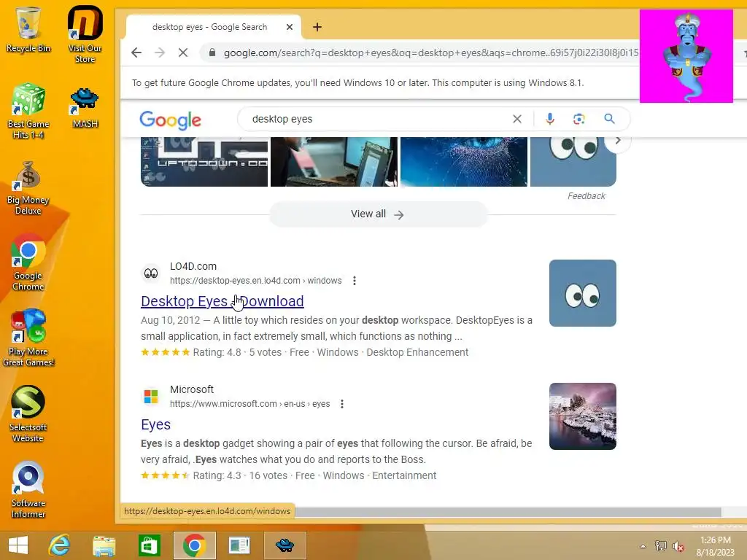Click the LO4D.com site name
The width and height of the screenshot is (747, 560).
coord(193,267)
